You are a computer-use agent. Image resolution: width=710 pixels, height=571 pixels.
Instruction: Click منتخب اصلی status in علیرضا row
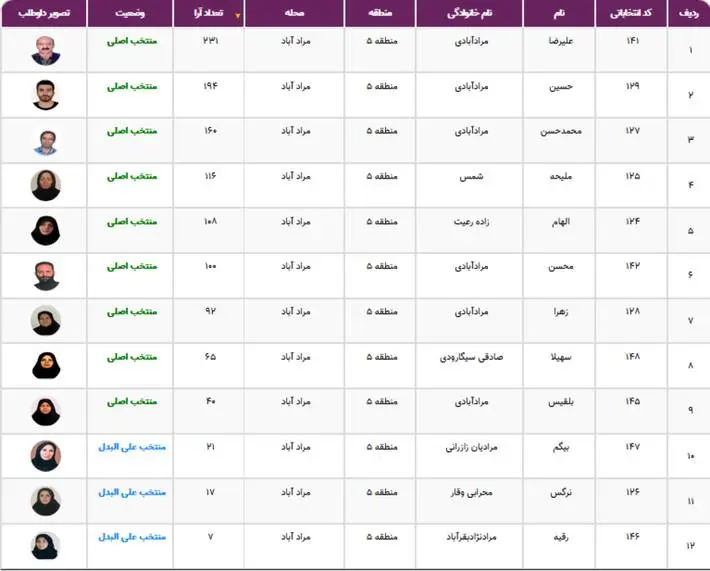(x=132, y=41)
